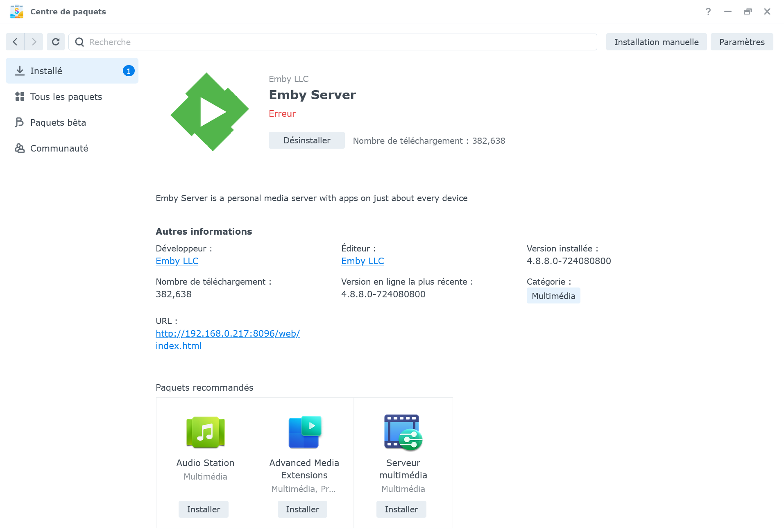The image size is (784, 532).
Task: Click the Paquets bêta icon
Action: (20, 122)
